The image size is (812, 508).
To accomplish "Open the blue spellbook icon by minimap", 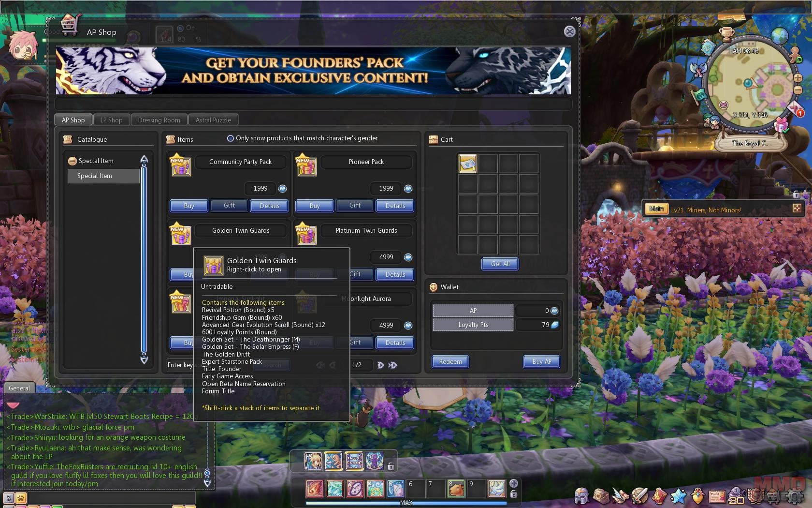I will (x=709, y=48).
